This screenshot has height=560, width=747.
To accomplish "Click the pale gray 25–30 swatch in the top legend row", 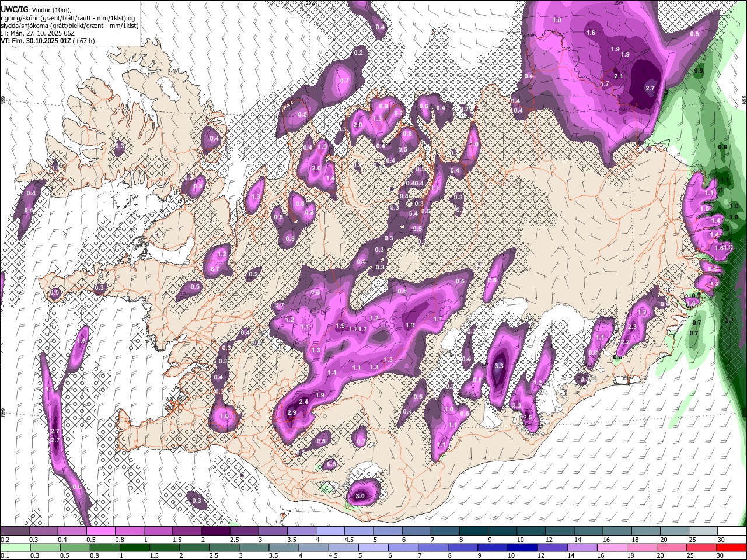I will point(703,531).
